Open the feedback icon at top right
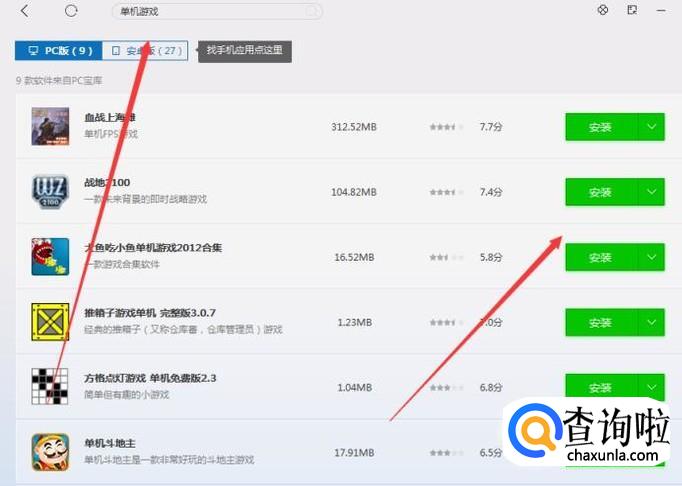 click(632, 10)
